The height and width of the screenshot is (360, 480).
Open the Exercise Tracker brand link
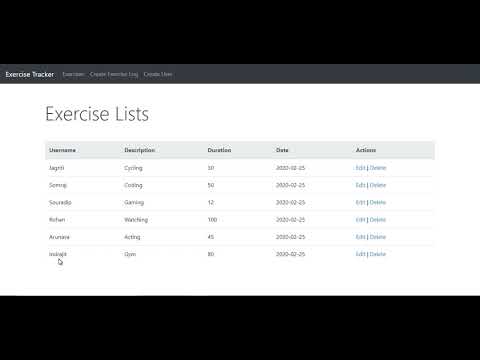(30, 74)
